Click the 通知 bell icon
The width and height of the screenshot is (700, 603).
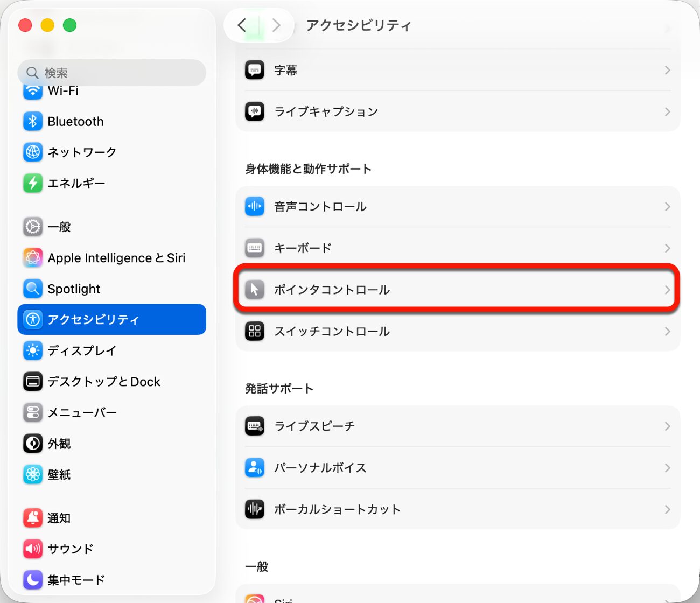33,518
